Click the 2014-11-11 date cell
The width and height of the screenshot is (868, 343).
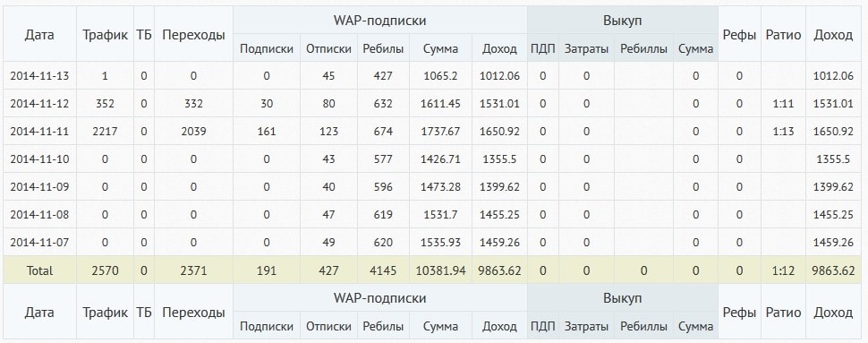coord(39,132)
